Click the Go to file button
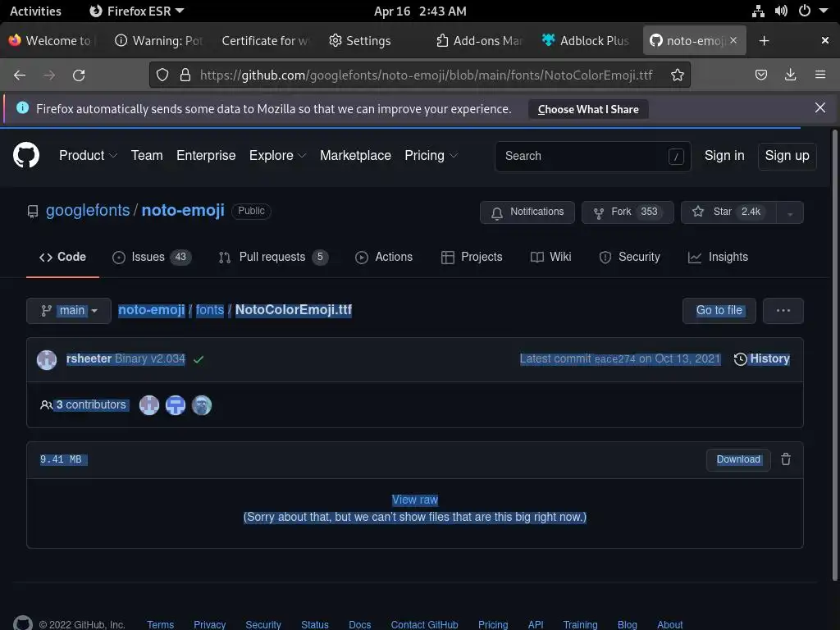 coord(719,311)
